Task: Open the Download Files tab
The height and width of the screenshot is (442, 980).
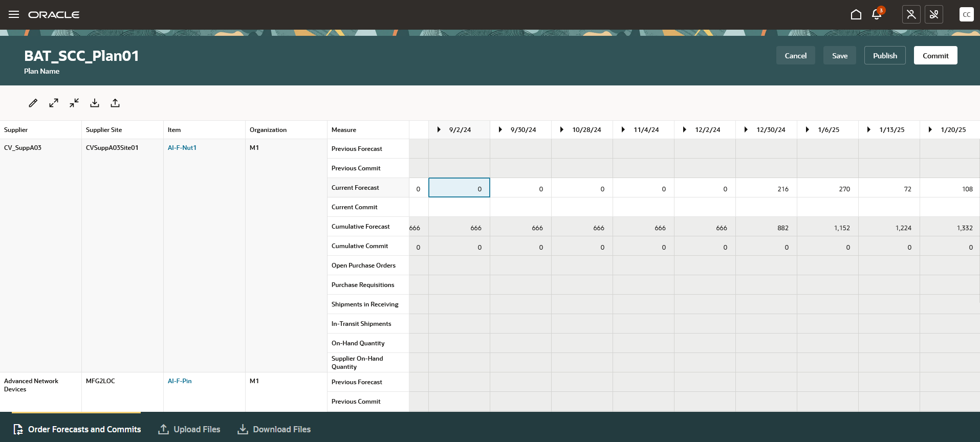Action: (274, 429)
